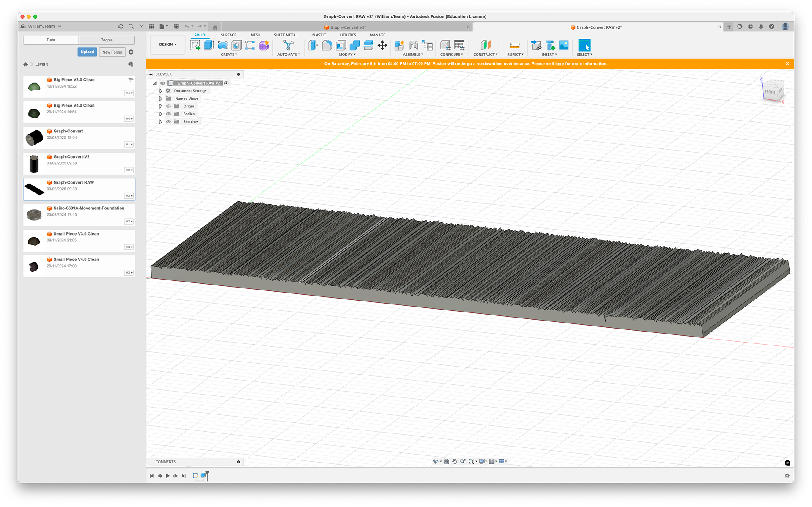Screen dimensions: 812x507
Task: Select the Move/Copy tool
Action: 382,45
